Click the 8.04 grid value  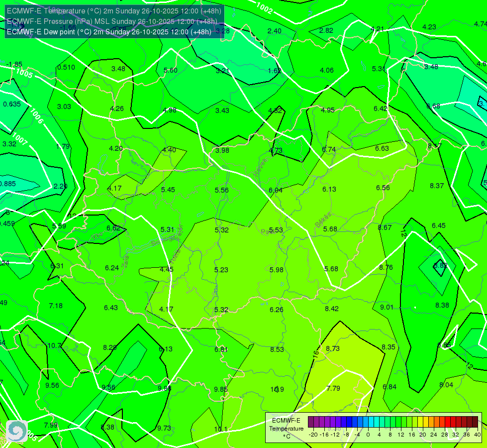click(446, 385)
